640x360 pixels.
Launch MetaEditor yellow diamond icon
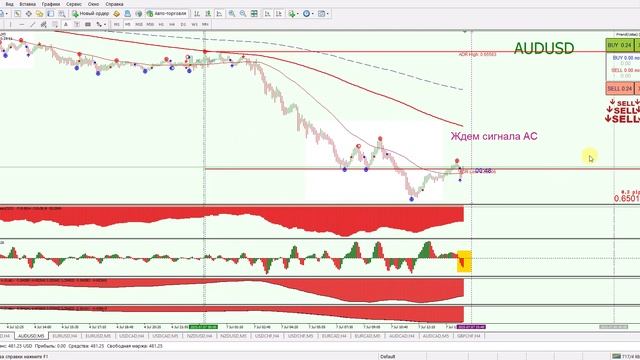point(116,13)
